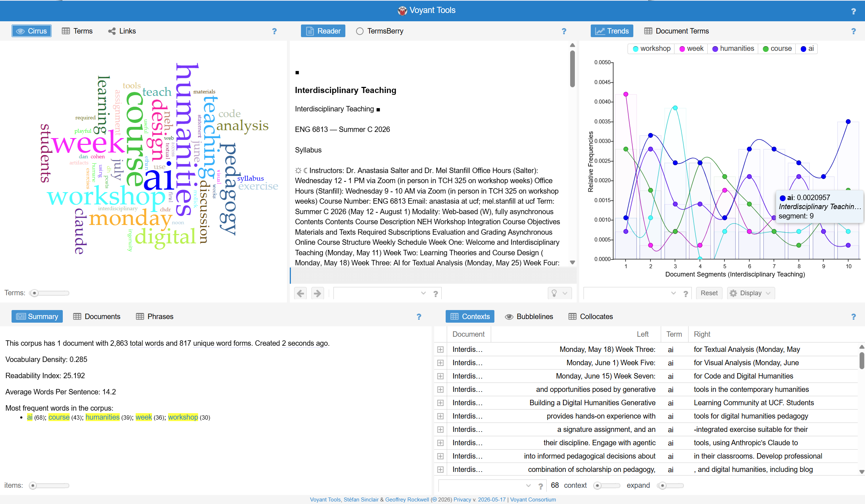Expand context row for 'for Visual Analysis'
This screenshot has width=865, height=504.
440,363
